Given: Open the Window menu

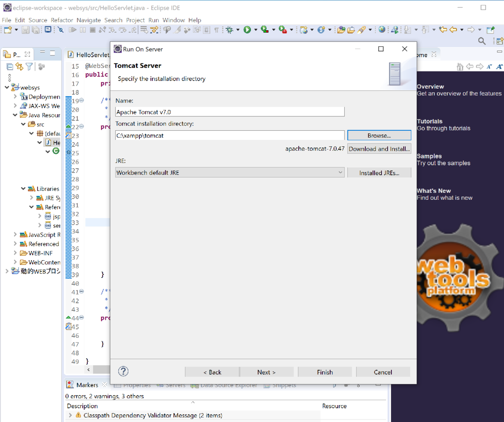Looking at the screenshot, I should 173,20.
